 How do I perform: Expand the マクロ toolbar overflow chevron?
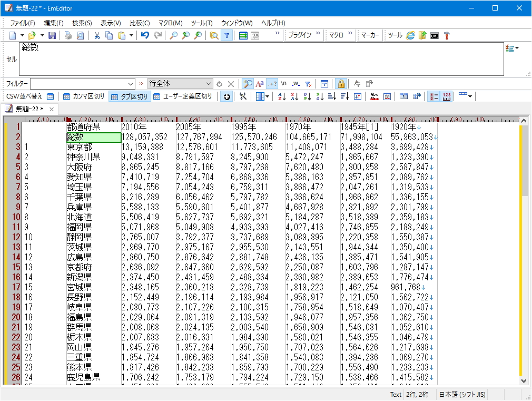(x=350, y=33)
